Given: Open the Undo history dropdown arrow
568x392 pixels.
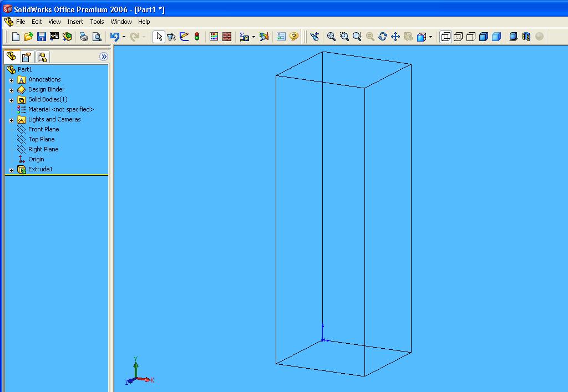Looking at the screenshot, I should (124, 37).
